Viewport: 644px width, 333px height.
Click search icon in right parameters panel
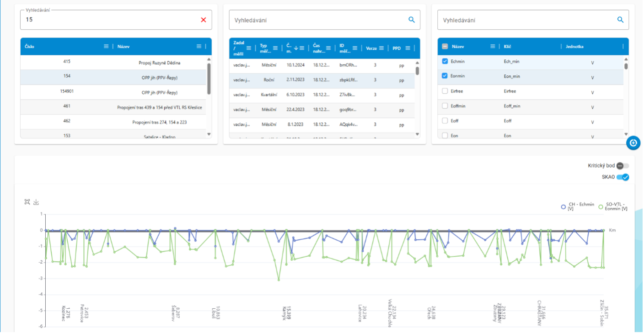click(x=620, y=20)
